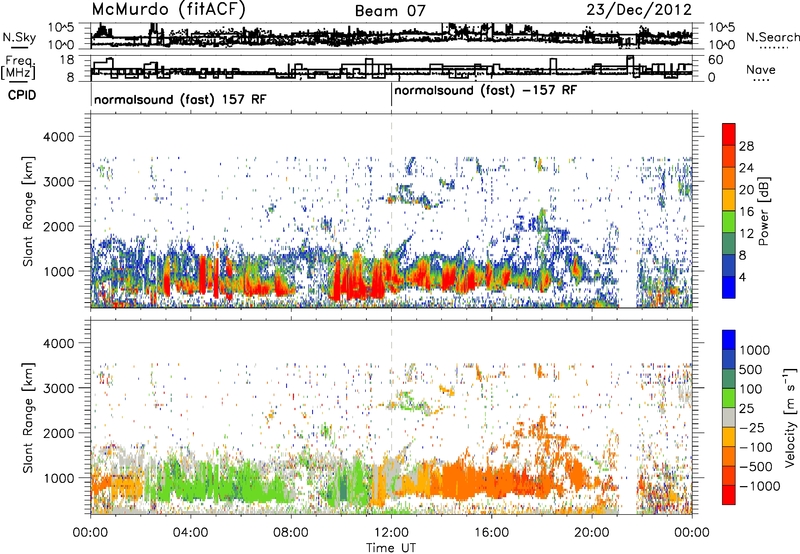Click the power panel 'Slant Range [km]' label

28,211
